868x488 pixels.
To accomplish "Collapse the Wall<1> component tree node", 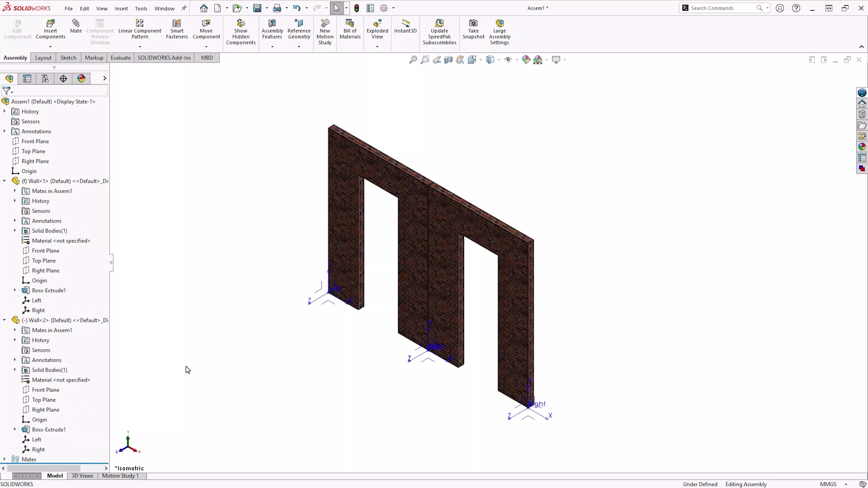I will (4, 181).
